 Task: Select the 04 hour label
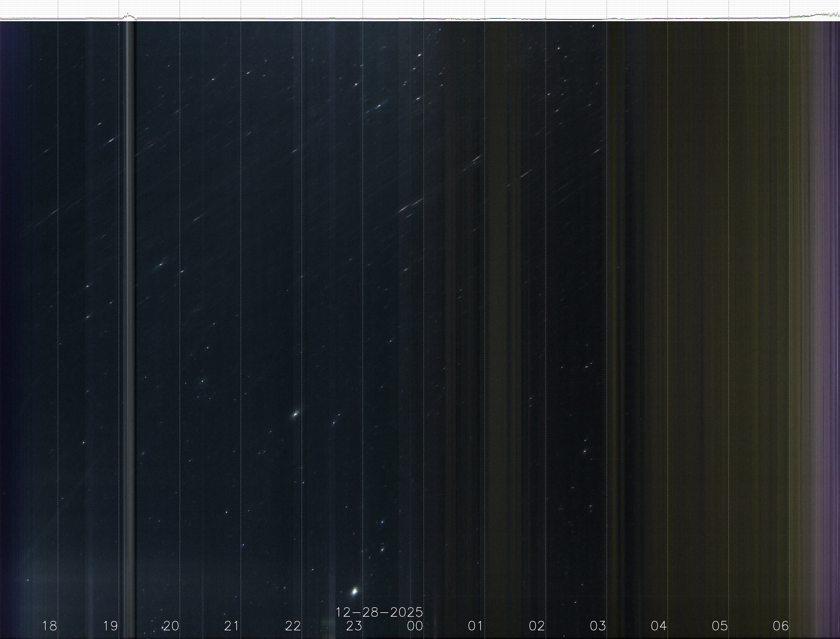tap(659, 626)
